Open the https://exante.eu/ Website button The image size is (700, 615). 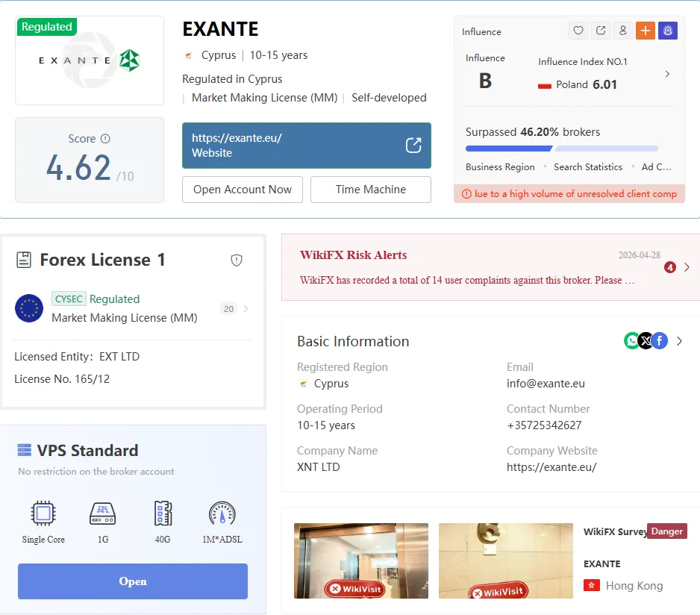(x=306, y=145)
